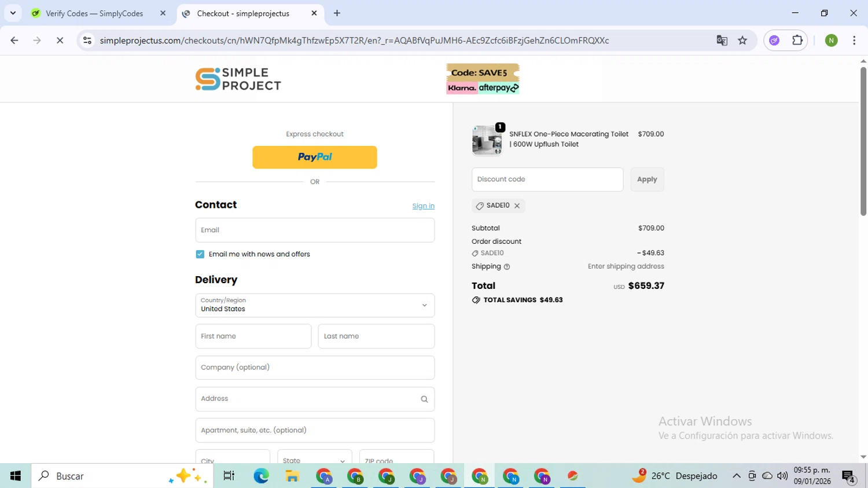
Task: Open the purple SimplyCodes extension icon
Action: click(774, 41)
